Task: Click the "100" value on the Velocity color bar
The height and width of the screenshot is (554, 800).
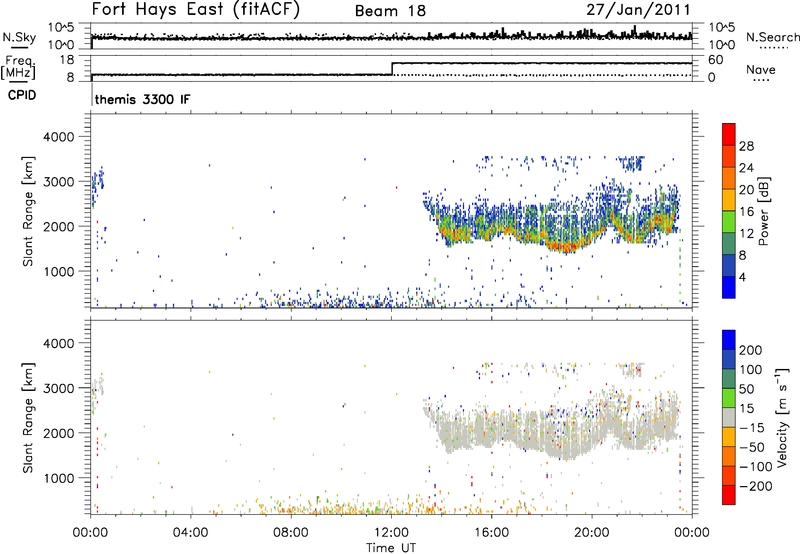Action: pyautogui.click(x=751, y=369)
